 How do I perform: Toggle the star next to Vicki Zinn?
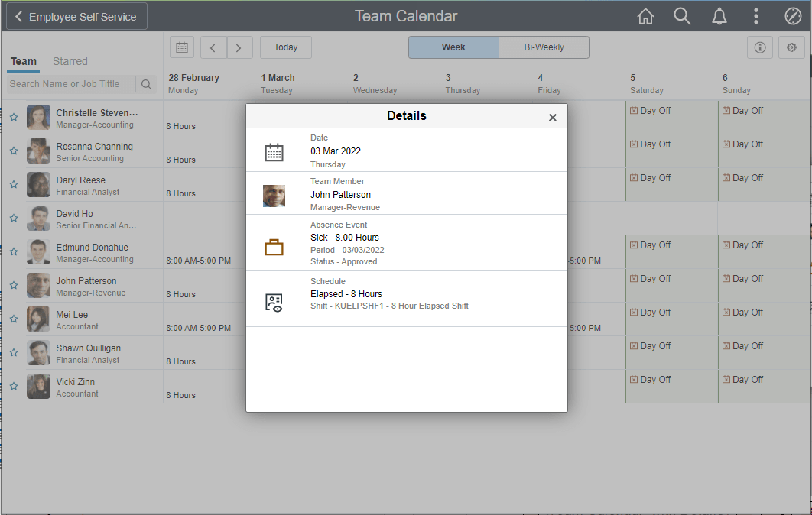click(x=14, y=386)
